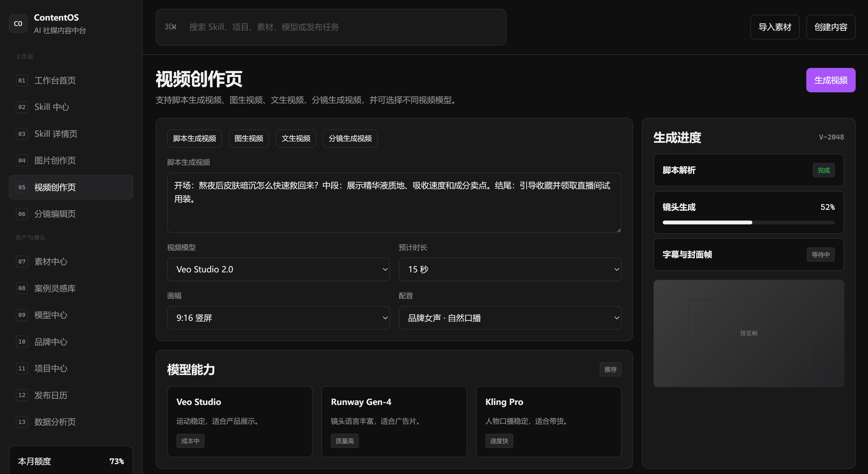The image size is (868, 474).
Task: Click the ContentOS brand title
Action: pyautogui.click(x=56, y=18)
